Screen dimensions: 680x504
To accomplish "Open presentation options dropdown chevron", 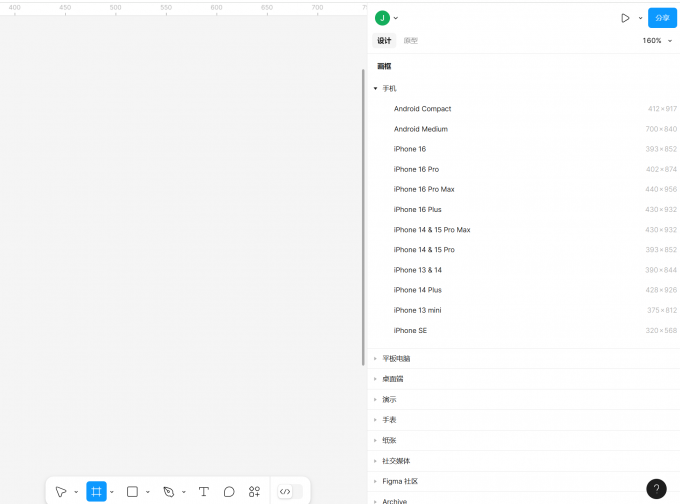I will click(x=641, y=18).
